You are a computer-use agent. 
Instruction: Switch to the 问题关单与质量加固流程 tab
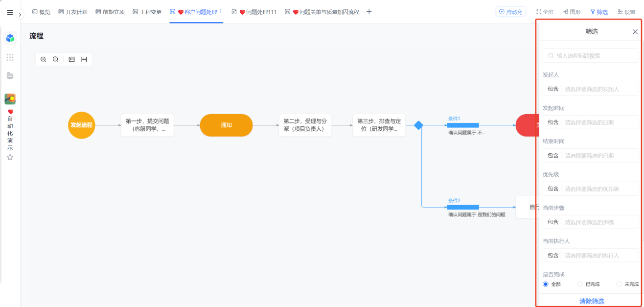[x=322, y=12]
